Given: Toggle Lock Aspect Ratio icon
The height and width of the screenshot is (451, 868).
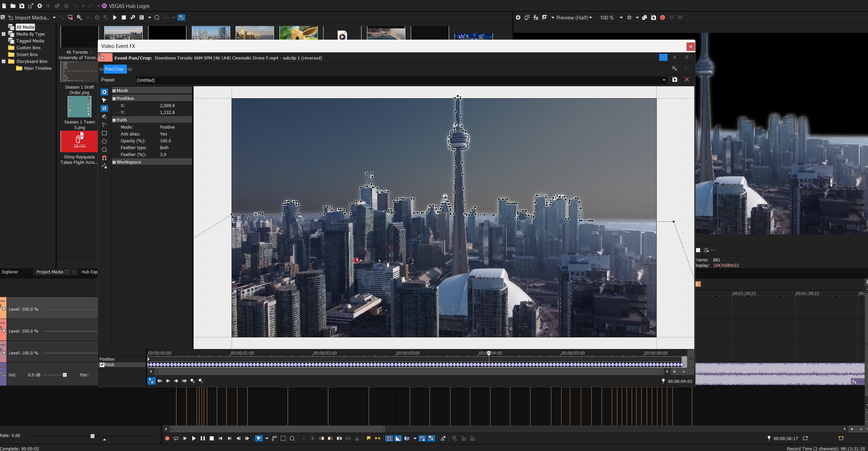Looking at the screenshot, I should tap(104, 166).
